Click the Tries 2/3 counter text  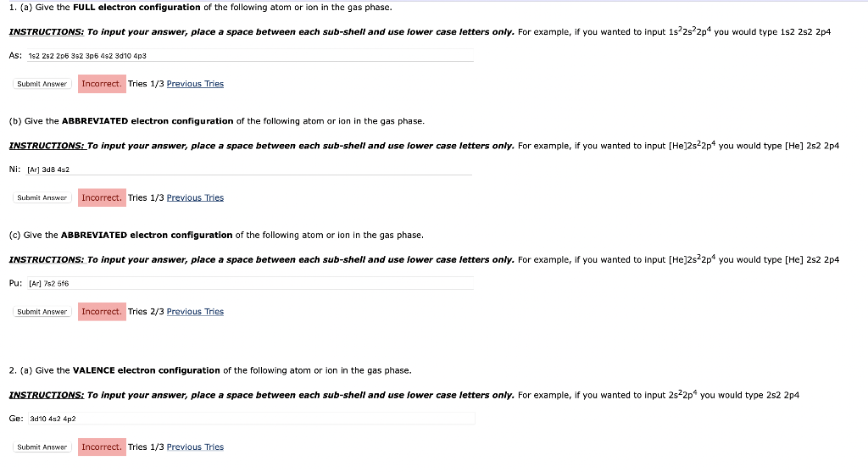(146, 312)
